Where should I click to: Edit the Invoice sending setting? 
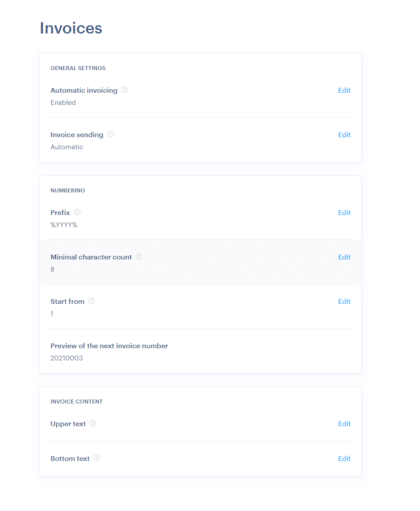pos(344,134)
